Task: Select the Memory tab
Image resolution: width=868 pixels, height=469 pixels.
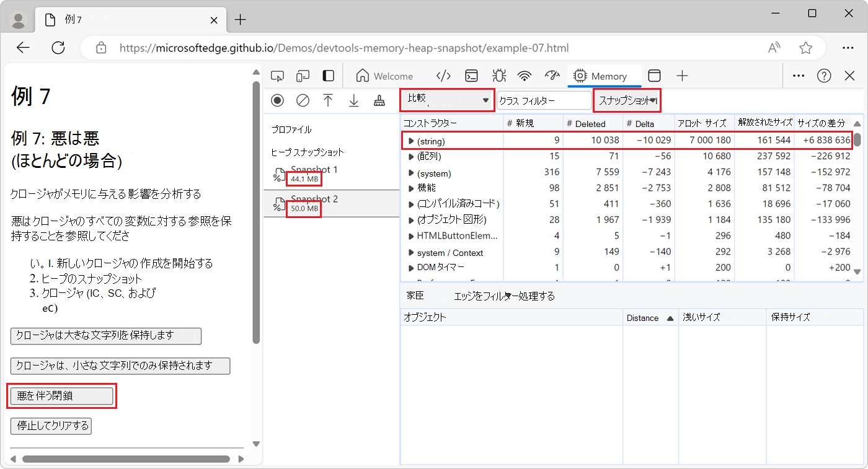Action: click(604, 75)
